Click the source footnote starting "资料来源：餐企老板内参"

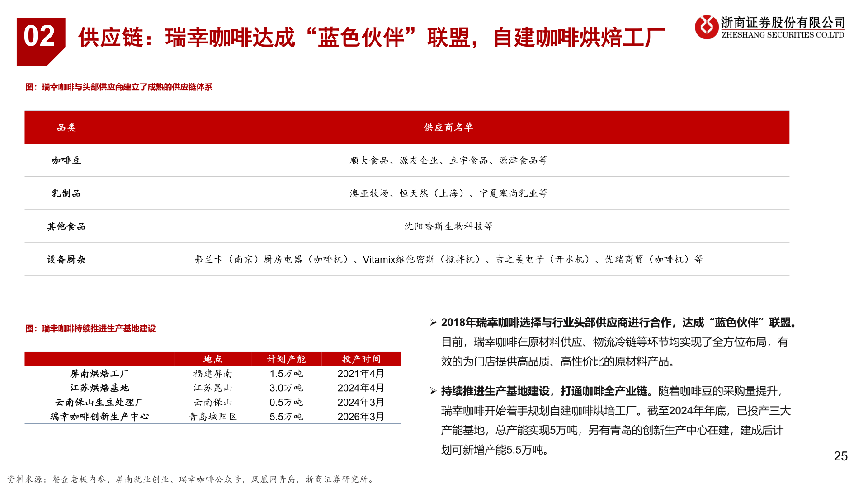[191, 479]
